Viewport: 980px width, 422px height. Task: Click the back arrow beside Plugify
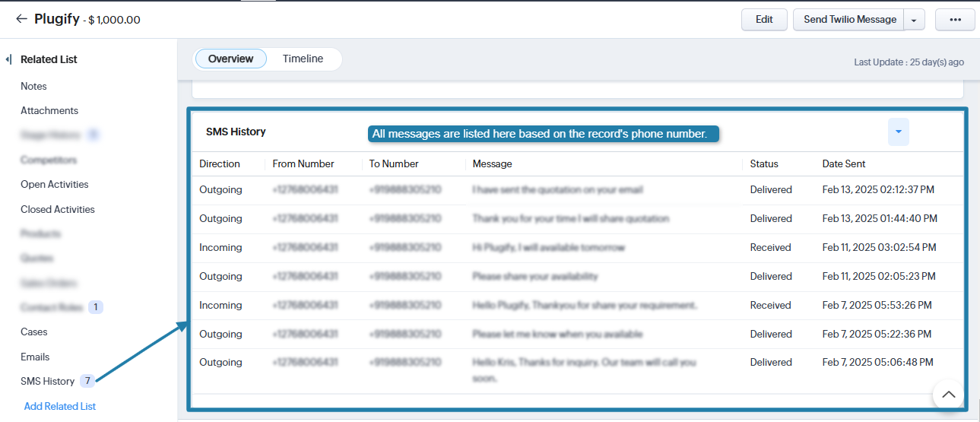click(21, 19)
